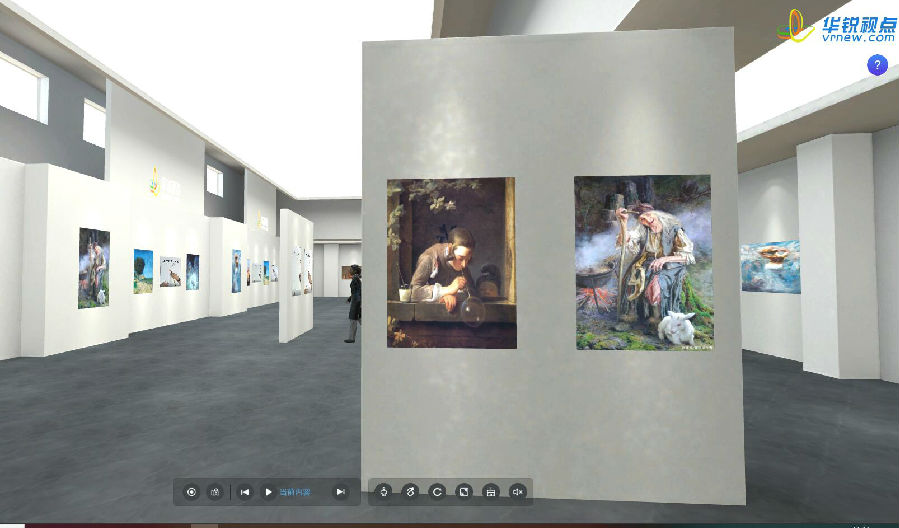Toggle fullscreen with the expand icon
This screenshot has height=528, width=899.
464,492
